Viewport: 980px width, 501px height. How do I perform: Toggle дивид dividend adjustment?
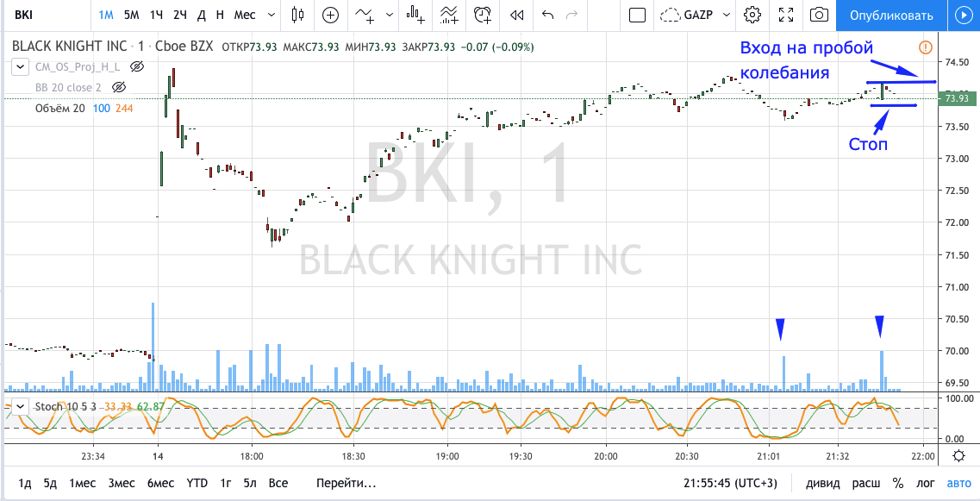pos(823,484)
